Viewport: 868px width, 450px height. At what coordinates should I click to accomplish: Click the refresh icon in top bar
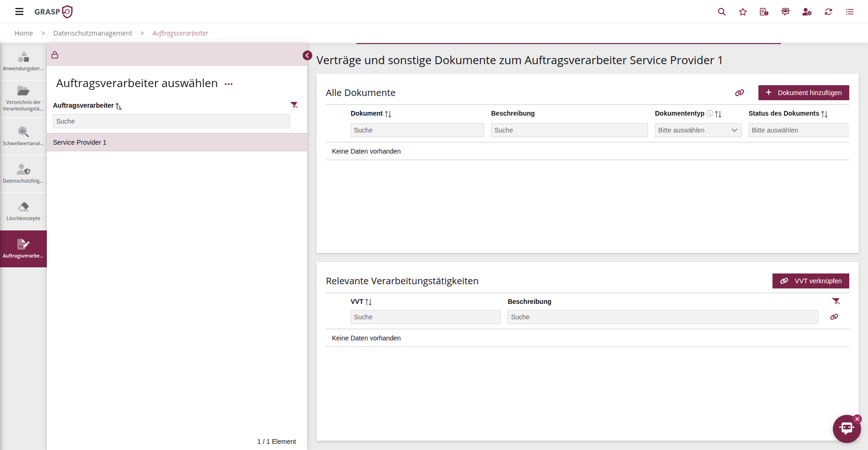(x=828, y=12)
